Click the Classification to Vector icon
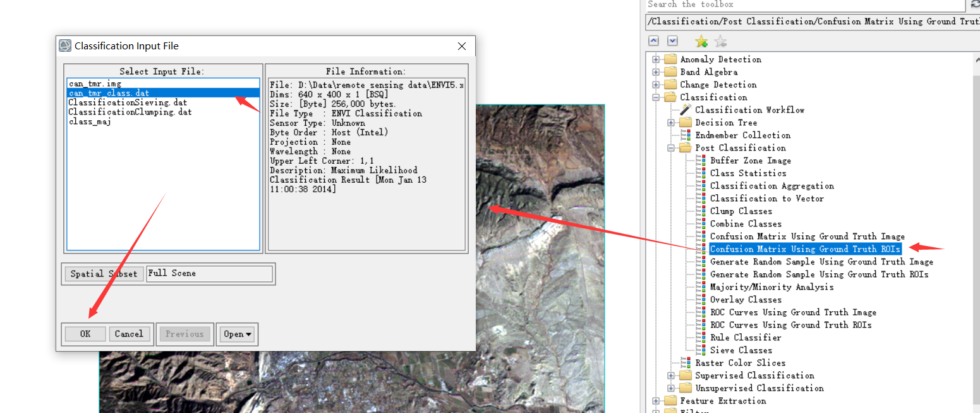 click(x=702, y=199)
